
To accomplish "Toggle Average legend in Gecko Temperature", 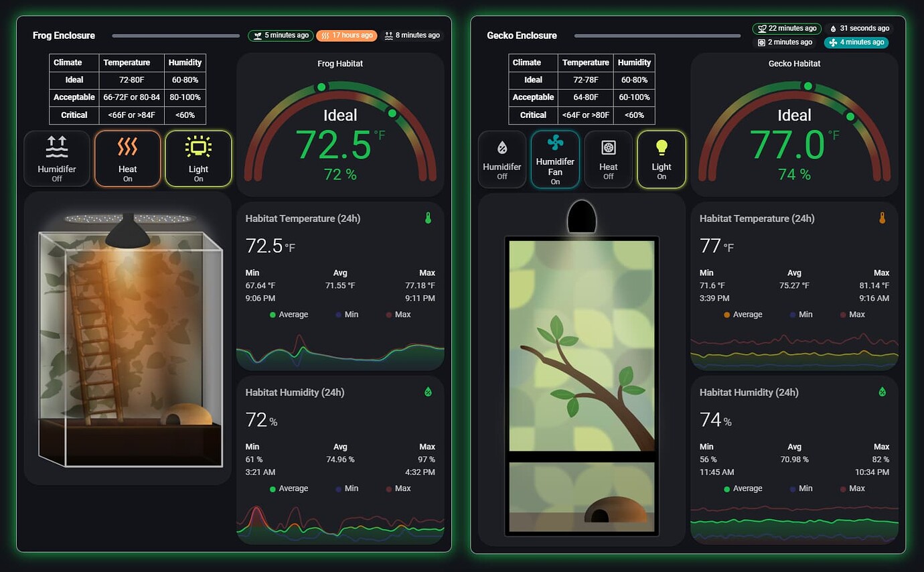I will click(743, 315).
